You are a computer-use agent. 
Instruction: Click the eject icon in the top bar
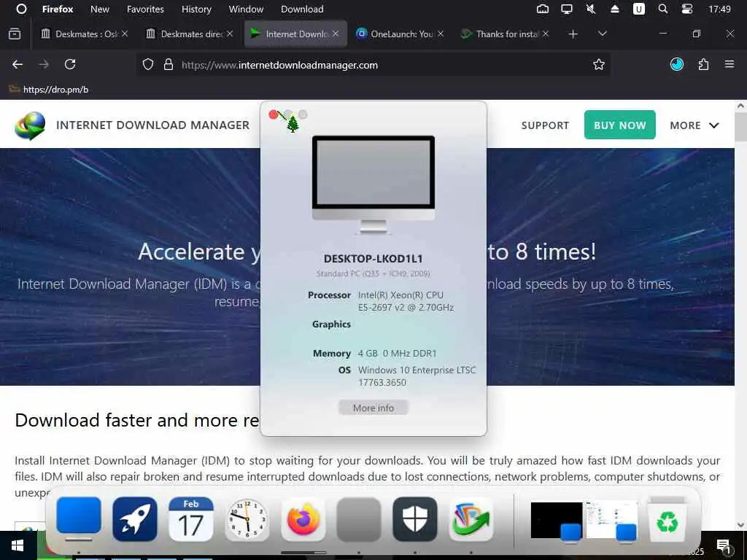click(614, 9)
